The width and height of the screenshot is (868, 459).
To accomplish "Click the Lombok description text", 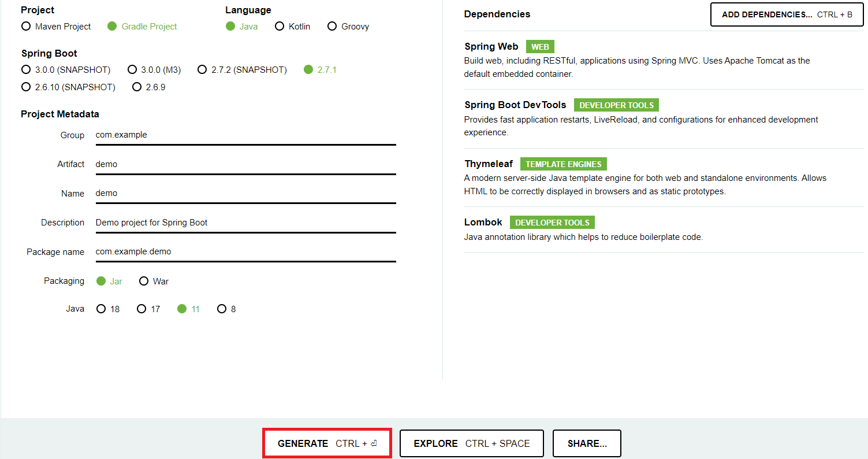I will pos(583,237).
